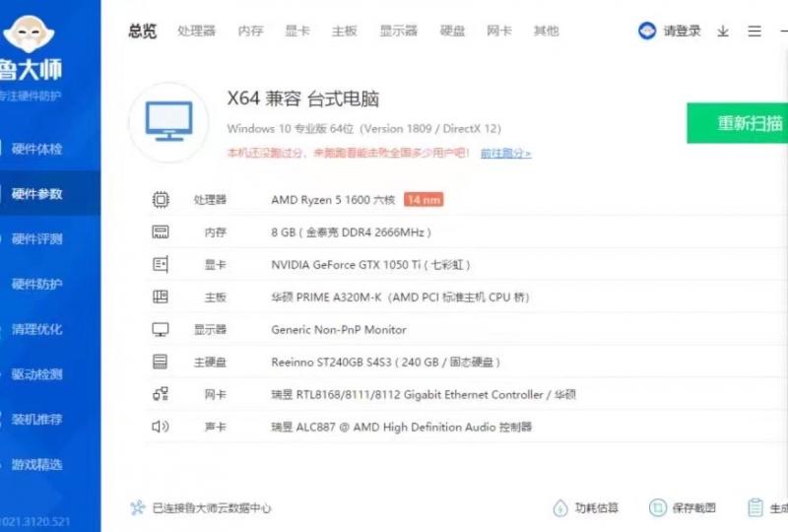Click the speaker icon in 声卡 row
The height and width of the screenshot is (532, 788).
(x=161, y=427)
